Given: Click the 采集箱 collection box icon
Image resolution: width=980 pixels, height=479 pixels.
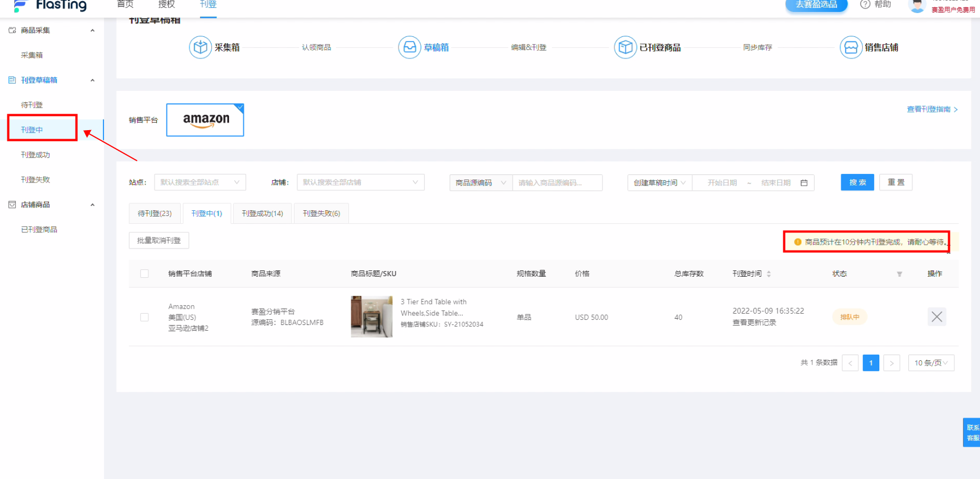Looking at the screenshot, I should coord(200,47).
